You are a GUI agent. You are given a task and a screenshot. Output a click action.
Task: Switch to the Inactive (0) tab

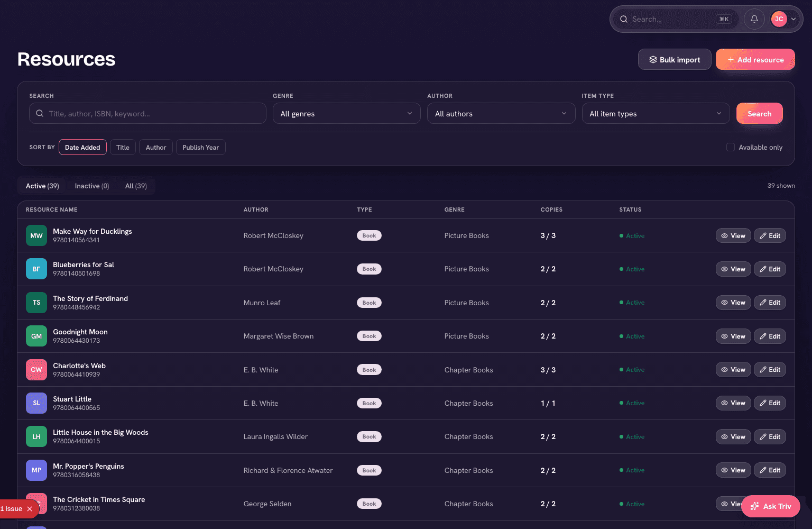(x=92, y=186)
